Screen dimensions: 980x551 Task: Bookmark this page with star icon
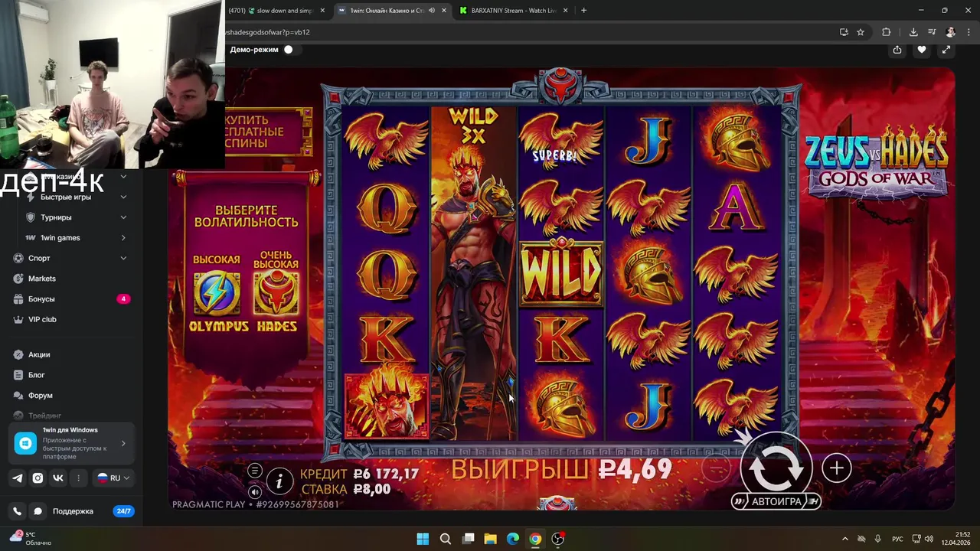coord(861,32)
